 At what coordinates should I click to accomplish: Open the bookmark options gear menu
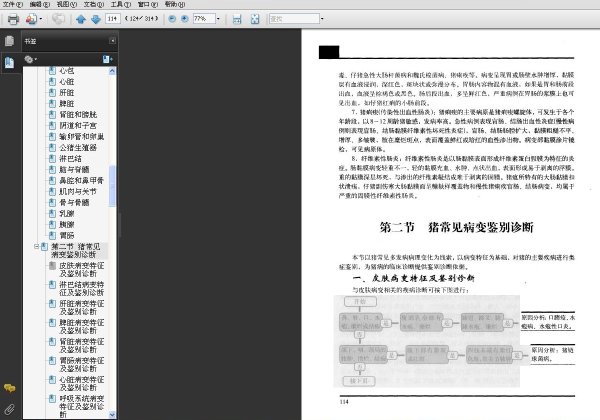coord(30,59)
